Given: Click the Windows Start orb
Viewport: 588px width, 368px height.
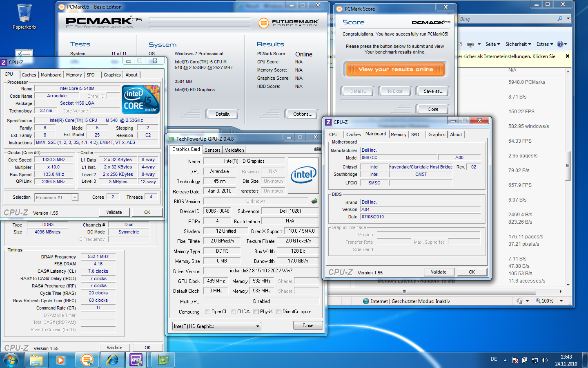Looking at the screenshot, I should pos(11,360).
